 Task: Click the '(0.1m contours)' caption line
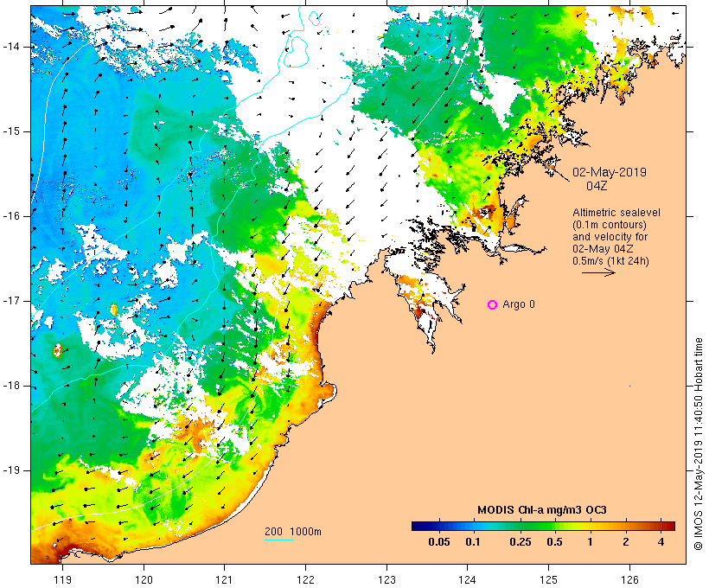[x=610, y=225]
